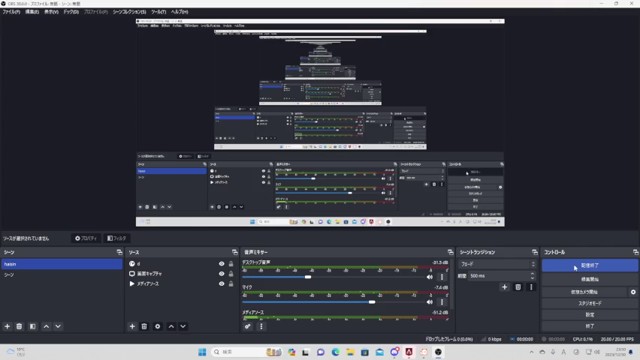Image resolution: width=640 pixels, height=360 pixels.
Task: Open source properties gear icon in Sources panel
Action: tap(158, 327)
